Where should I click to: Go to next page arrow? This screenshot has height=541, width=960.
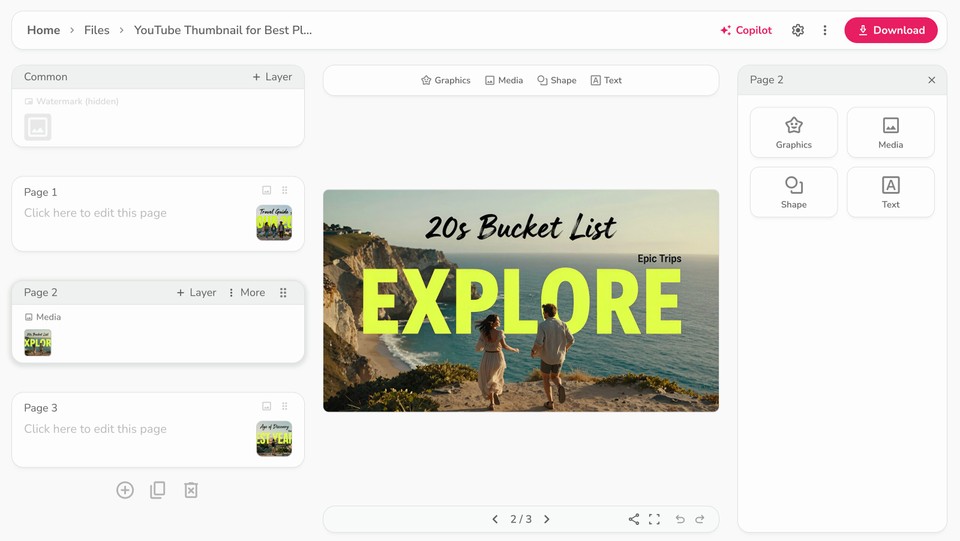point(547,519)
